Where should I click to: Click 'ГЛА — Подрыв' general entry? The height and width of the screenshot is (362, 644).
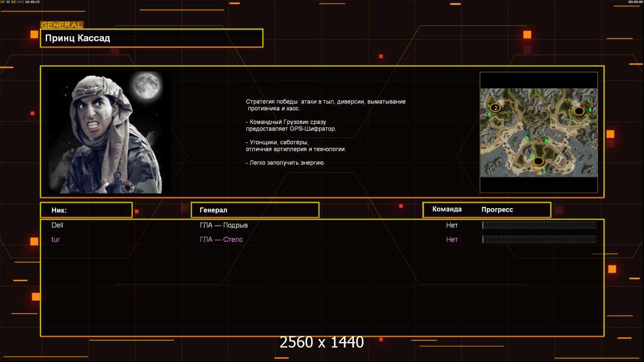pyautogui.click(x=224, y=225)
